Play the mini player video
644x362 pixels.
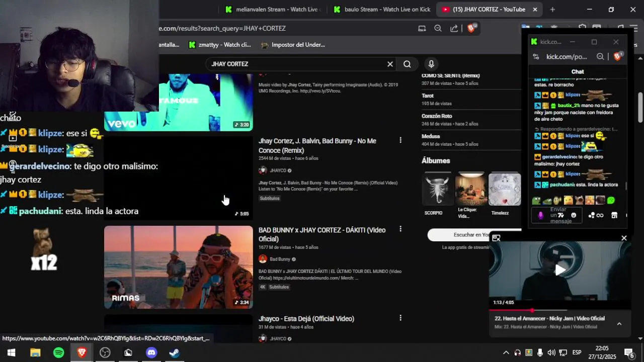pyautogui.click(x=560, y=270)
